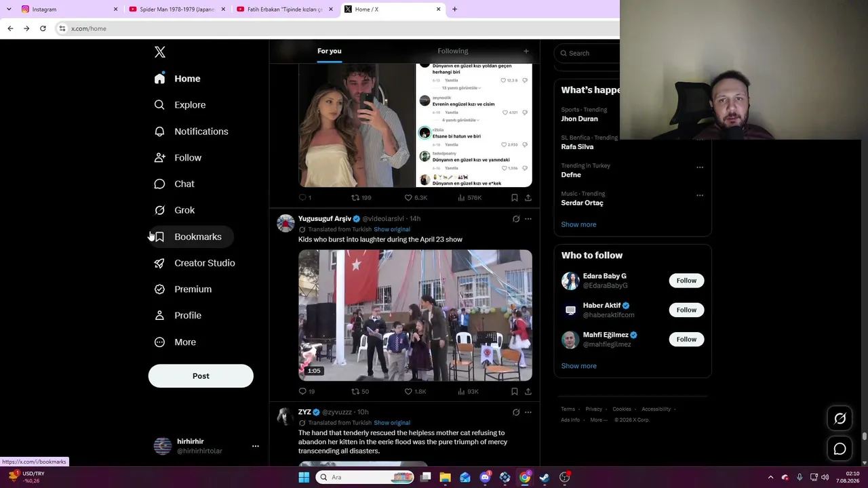
Task: Open Profile in the X sidebar
Action: point(178,316)
